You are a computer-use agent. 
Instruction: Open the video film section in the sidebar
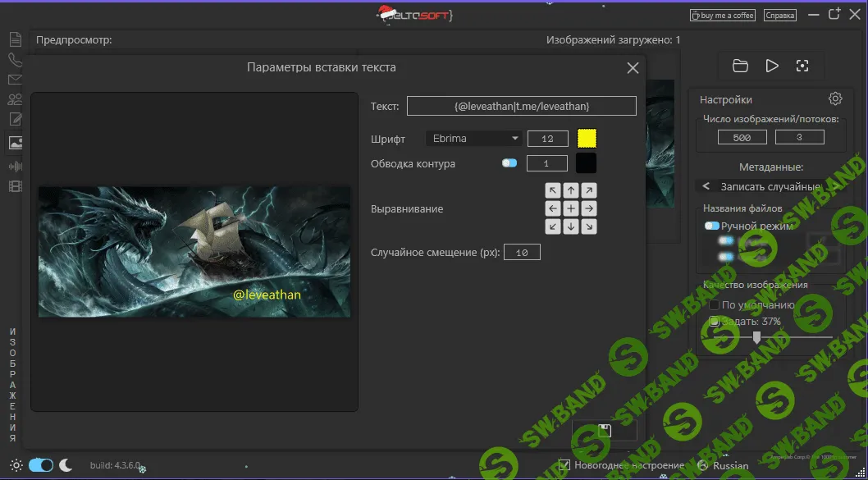click(15, 186)
